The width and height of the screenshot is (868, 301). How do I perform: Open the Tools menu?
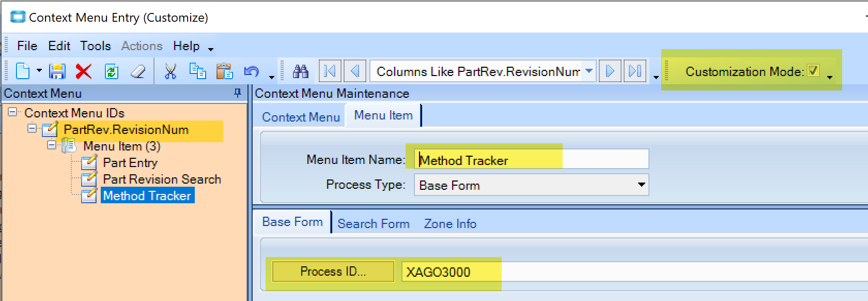[x=95, y=46]
